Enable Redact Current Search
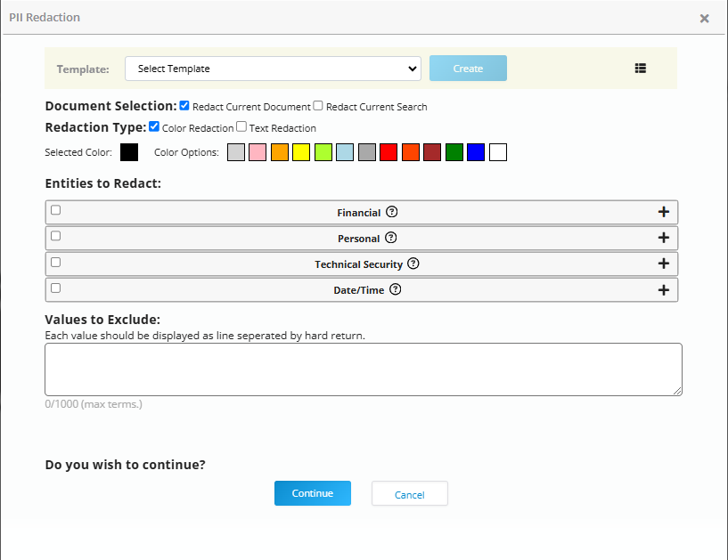The width and height of the screenshot is (728, 560). (318, 105)
